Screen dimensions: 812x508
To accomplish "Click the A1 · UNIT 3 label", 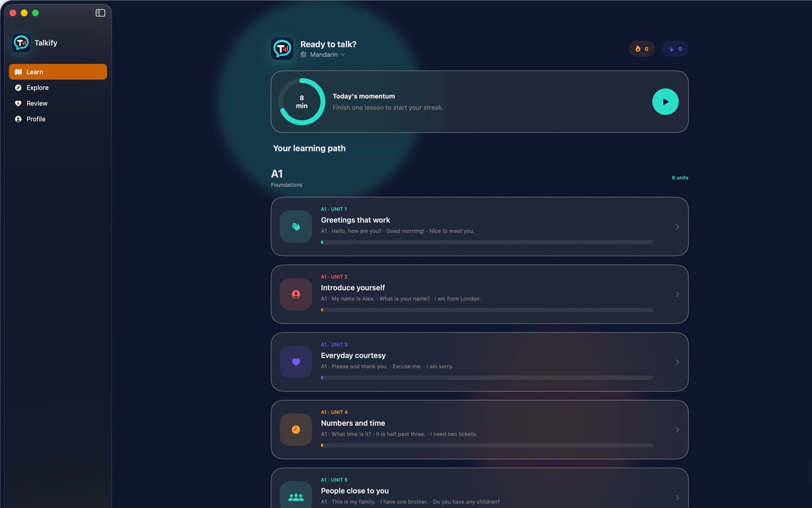I will point(334,344).
